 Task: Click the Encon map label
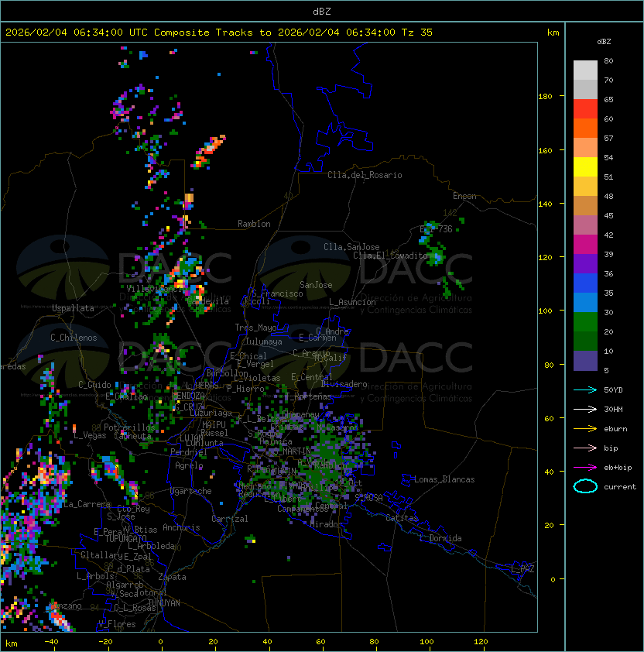click(464, 196)
